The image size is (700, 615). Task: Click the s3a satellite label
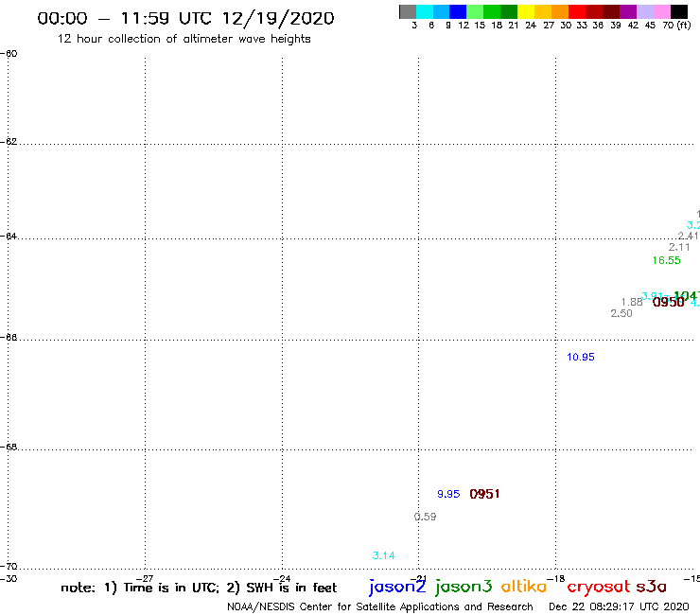pyautogui.click(x=651, y=587)
